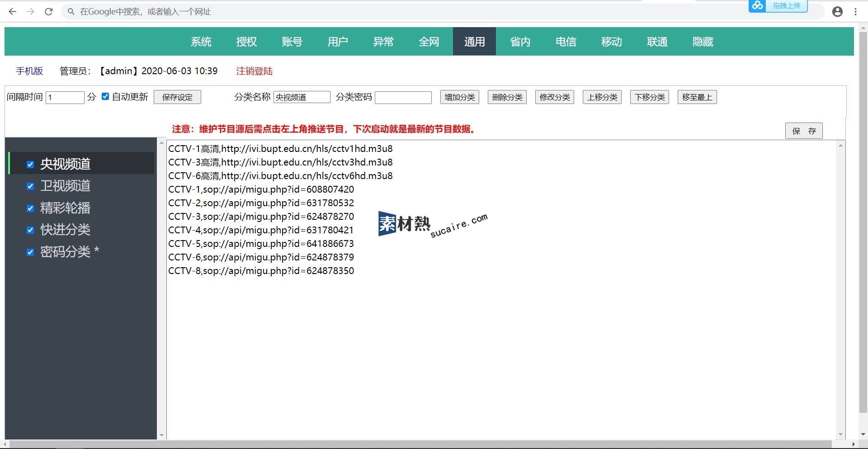Select the 快进分类 category in sidebar
868x449 pixels.
[65, 229]
